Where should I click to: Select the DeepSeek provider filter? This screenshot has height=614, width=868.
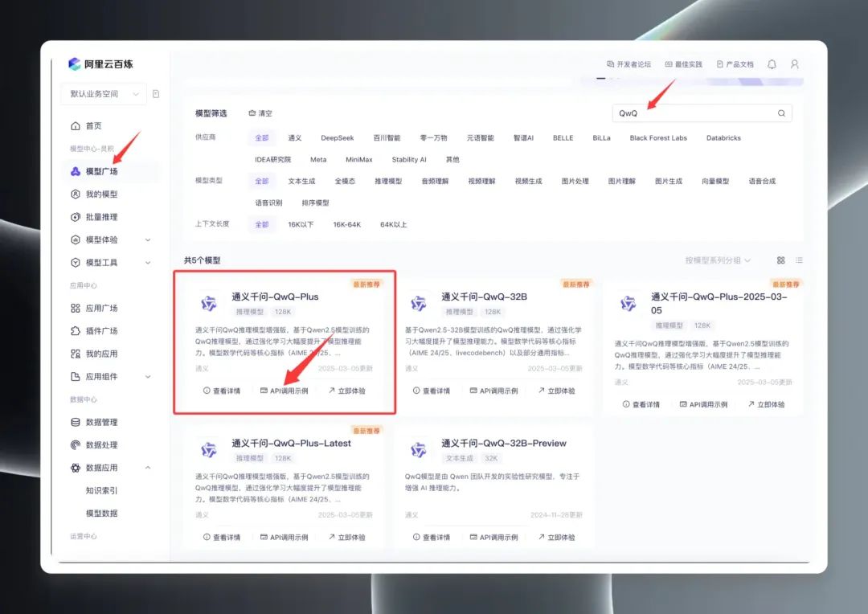click(x=337, y=138)
